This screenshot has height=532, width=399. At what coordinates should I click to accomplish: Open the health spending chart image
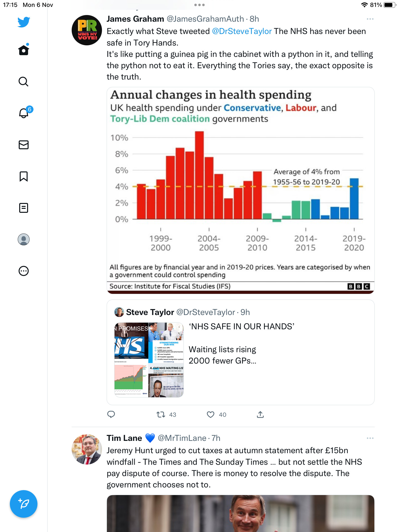pyautogui.click(x=241, y=190)
